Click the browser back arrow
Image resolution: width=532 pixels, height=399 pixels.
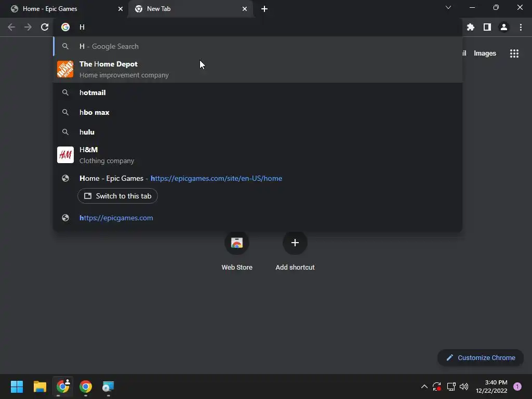(x=11, y=27)
